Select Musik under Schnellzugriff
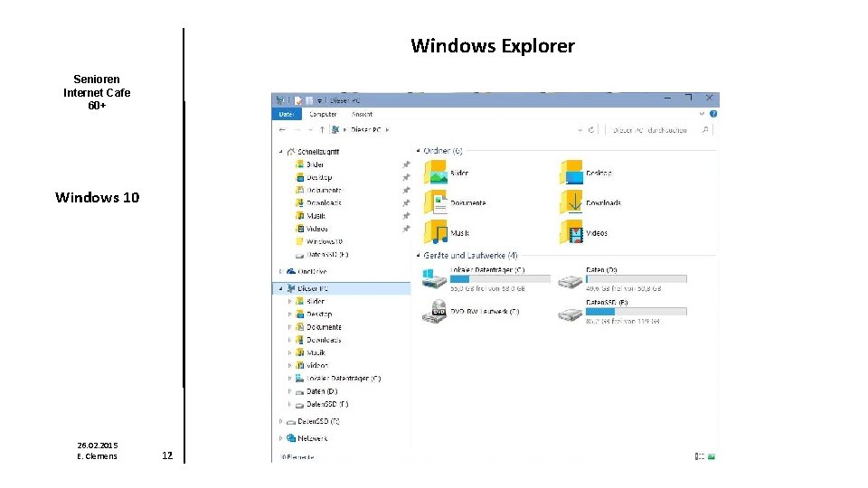This screenshot has width=868, height=488. point(316,216)
